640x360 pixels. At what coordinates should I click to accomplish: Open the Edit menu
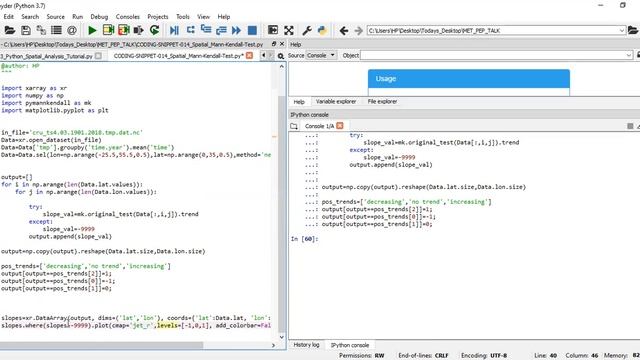point(9,17)
